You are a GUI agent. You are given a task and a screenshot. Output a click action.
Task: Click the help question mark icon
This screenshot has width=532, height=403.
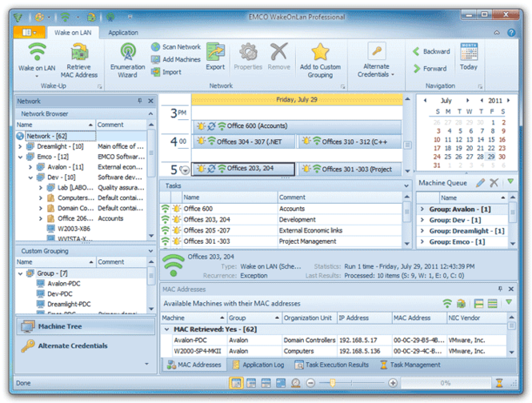click(511, 33)
